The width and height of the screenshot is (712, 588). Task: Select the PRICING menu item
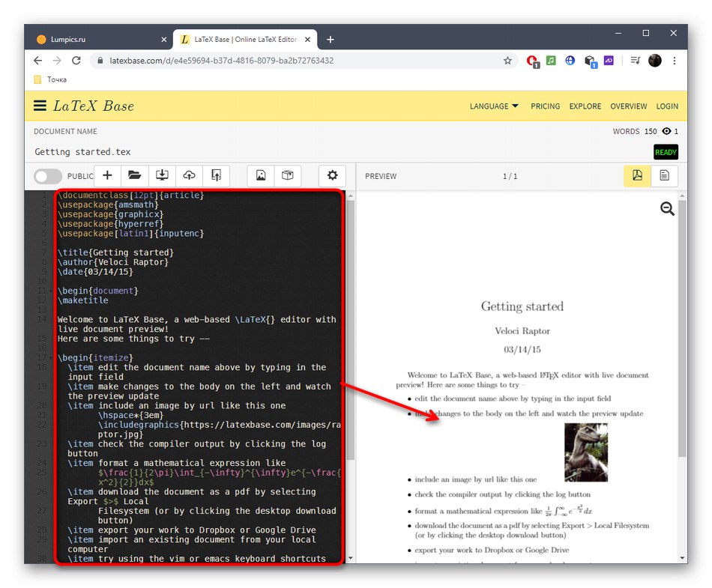(x=545, y=106)
